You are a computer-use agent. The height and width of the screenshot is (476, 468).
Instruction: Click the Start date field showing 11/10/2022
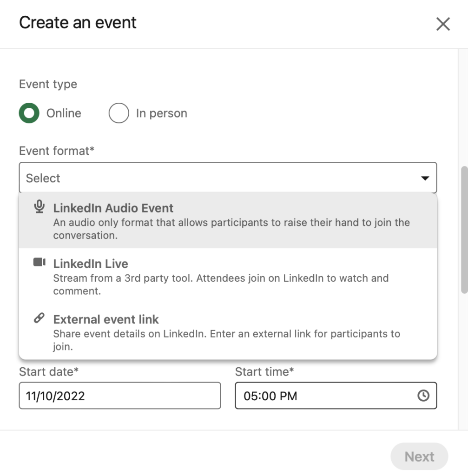pyautogui.click(x=119, y=396)
